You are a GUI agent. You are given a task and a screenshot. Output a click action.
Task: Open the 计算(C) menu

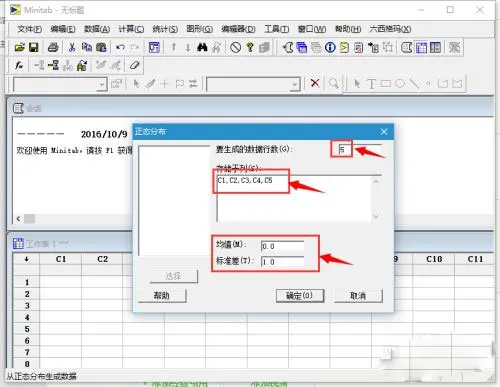click(131, 29)
